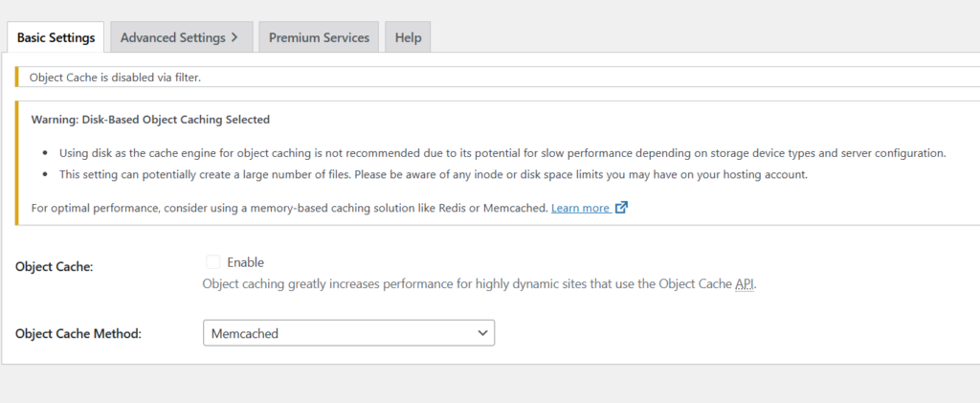Go to the Premium Services tab
Viewport: 980px width, 403px height.
(319, 37)
